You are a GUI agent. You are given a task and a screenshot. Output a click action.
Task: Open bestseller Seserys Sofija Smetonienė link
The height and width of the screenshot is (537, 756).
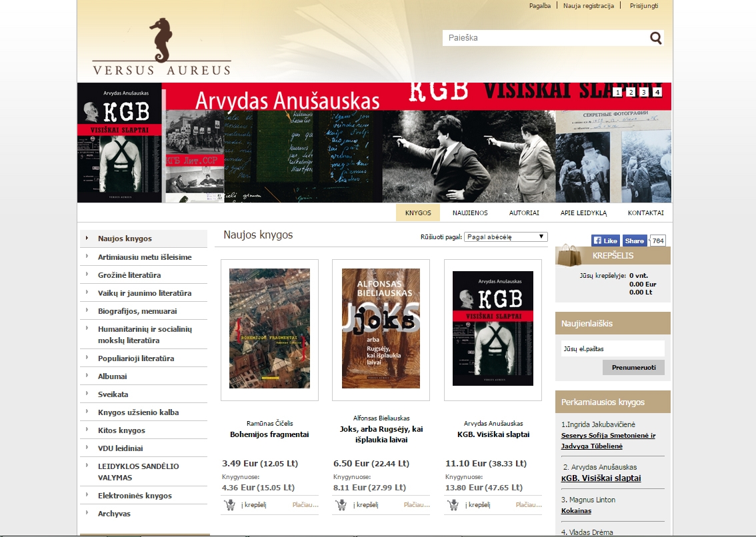608,440
